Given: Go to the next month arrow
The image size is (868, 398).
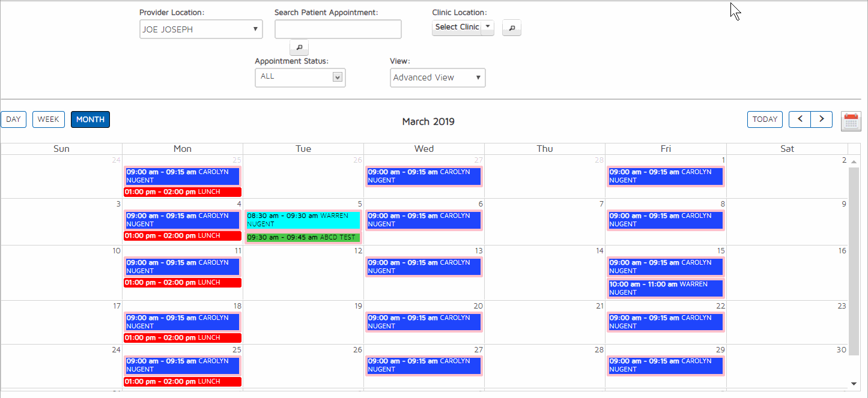Looking at the screenshot, I should tap(821, 119).
